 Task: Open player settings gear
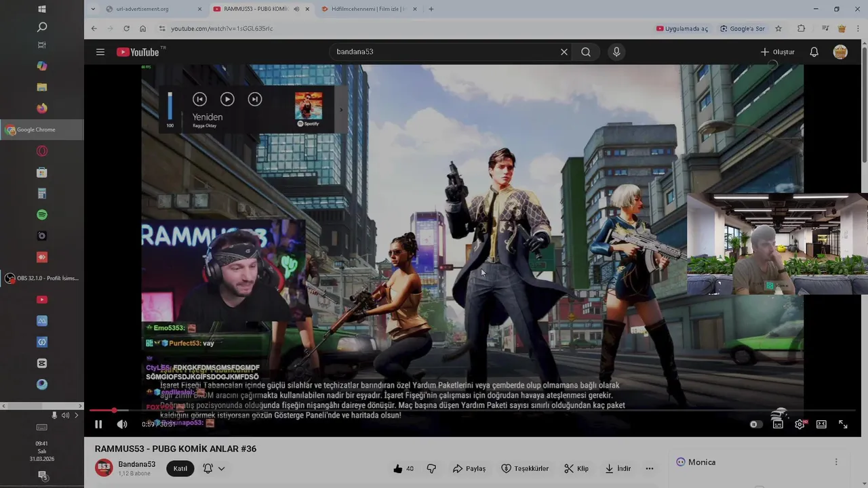point(800,424)
